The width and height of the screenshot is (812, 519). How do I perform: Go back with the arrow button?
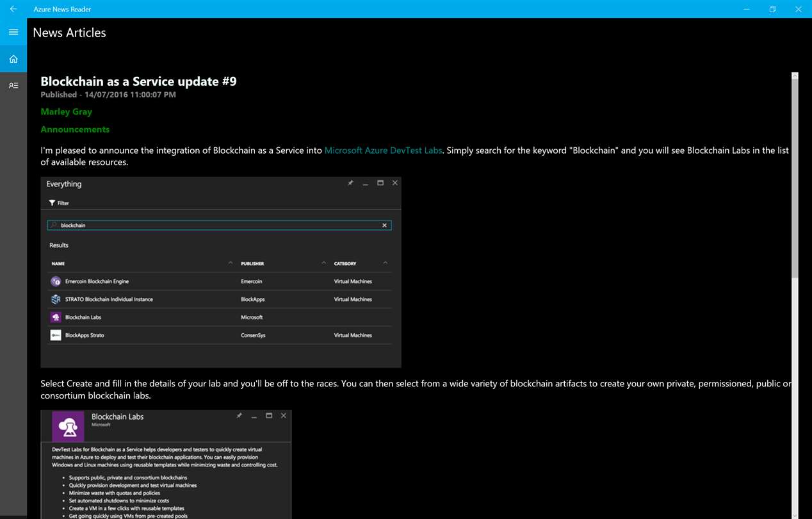click(x=13, y=9)
